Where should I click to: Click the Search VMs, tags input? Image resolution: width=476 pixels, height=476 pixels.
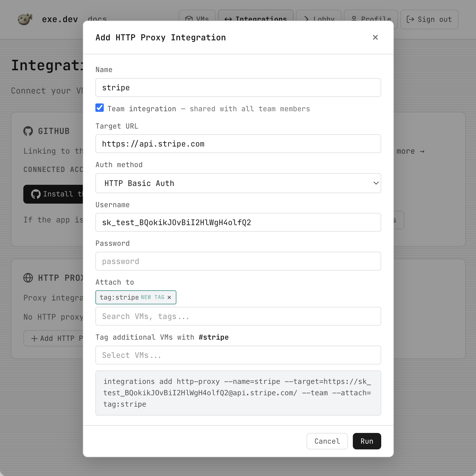[x=238, y=316]
